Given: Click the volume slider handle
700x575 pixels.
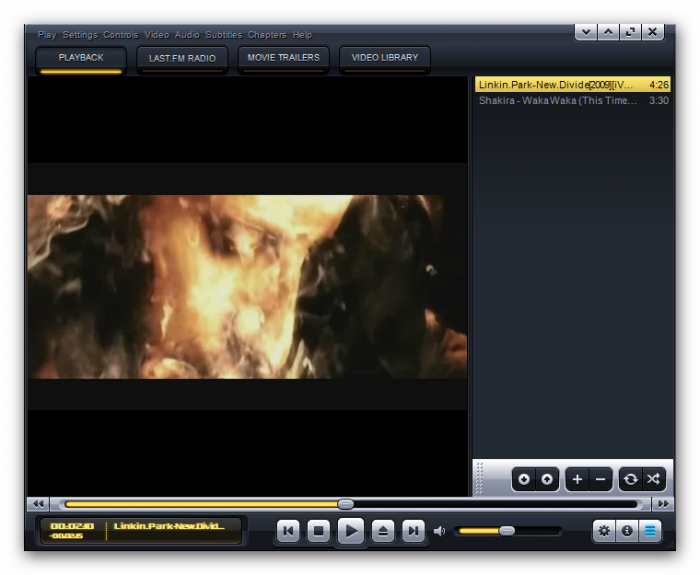Looking at the screenshot, I should coord(507,531).
